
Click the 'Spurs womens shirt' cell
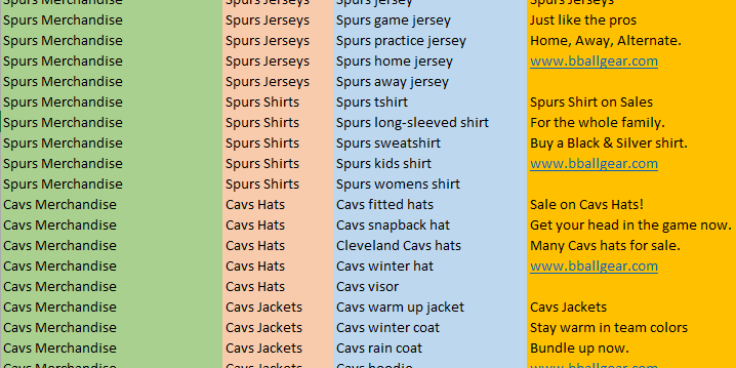pyautogui.click(x=430, y=184)
